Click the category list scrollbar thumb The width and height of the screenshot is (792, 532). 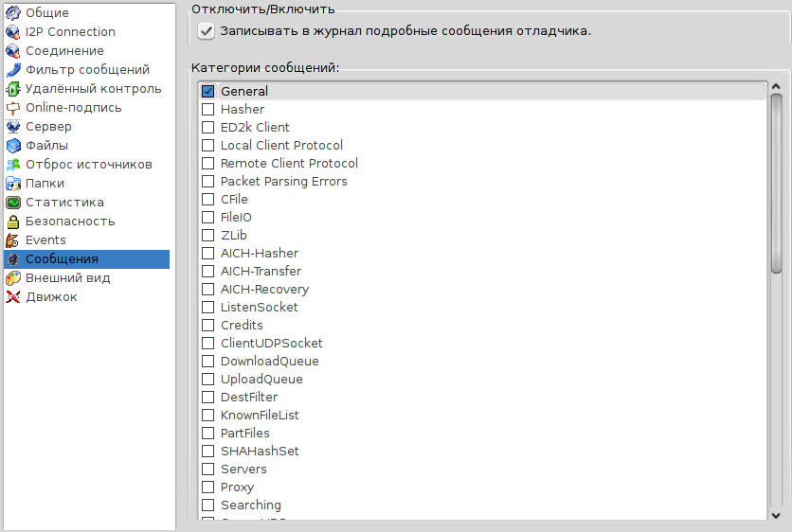click(x=776, y=184)
